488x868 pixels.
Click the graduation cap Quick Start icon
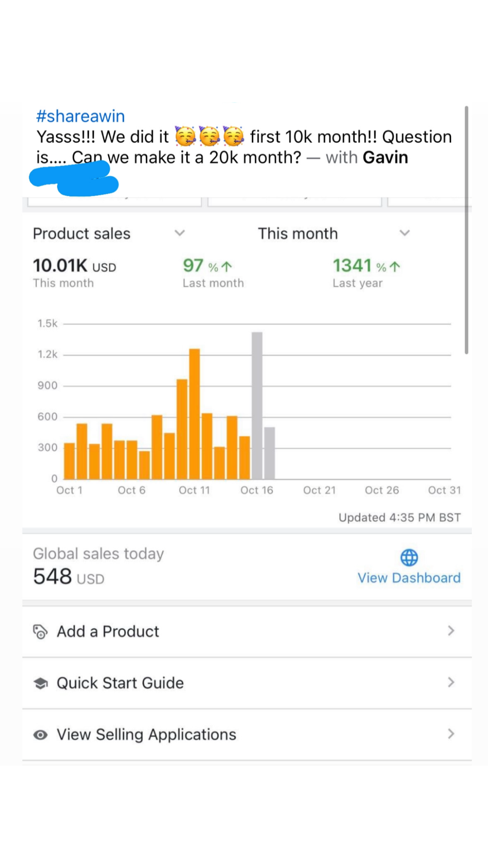click(x=41, y=683)
